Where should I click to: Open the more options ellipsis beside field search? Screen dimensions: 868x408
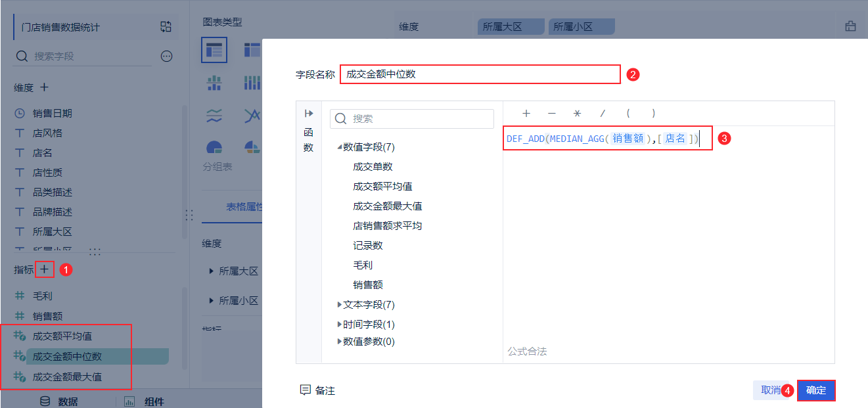[x=166, y=57]
